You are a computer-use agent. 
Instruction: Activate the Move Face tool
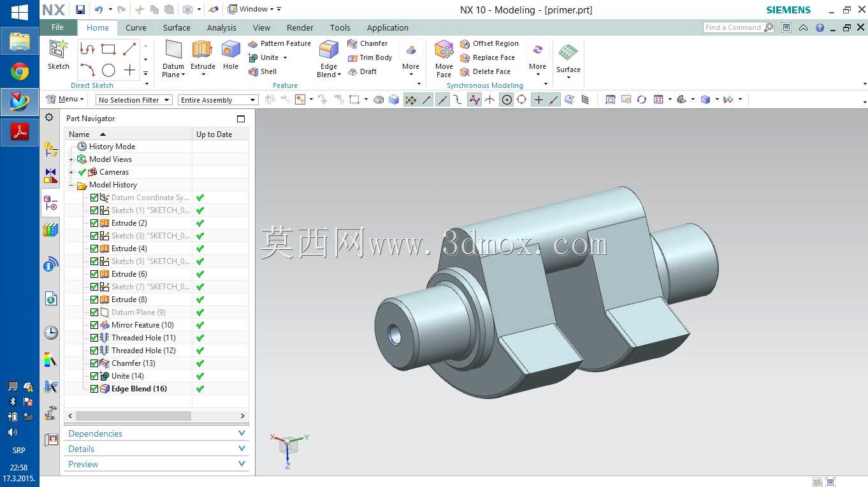(444, 59)
